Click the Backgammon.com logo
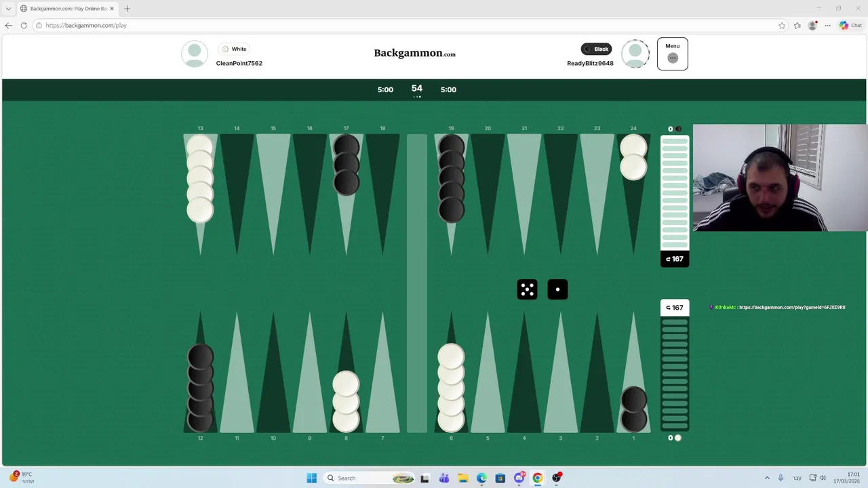This screenshot has height=488, width=868. tap(414, 54)
